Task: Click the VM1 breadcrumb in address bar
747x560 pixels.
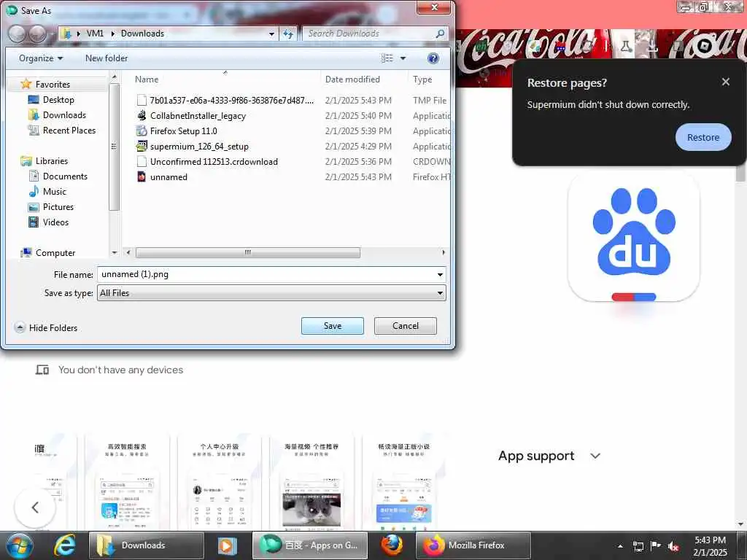Action: pos(95,34)
